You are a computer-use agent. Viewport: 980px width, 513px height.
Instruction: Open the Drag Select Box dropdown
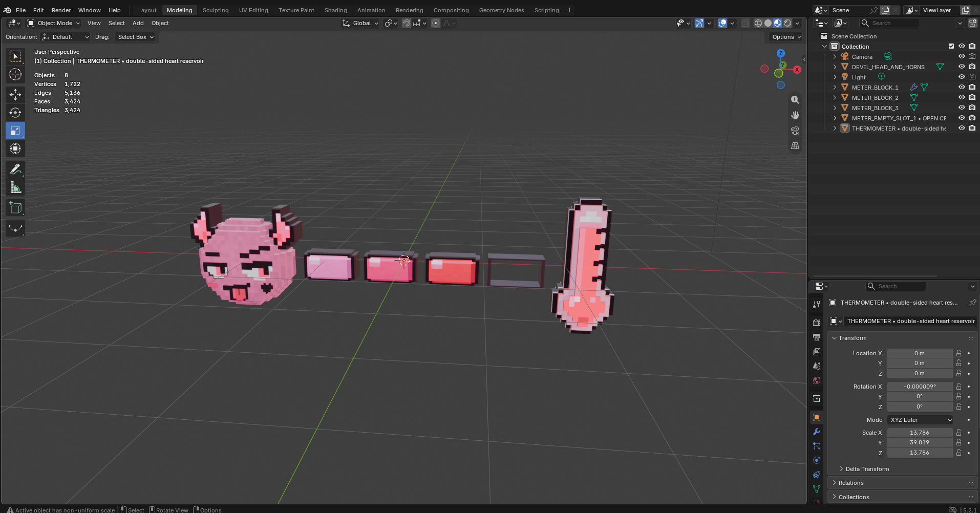[135, 37]
